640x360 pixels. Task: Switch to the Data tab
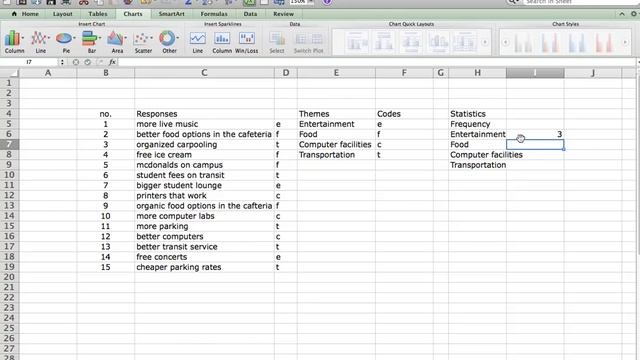click(x=250, y=13)
